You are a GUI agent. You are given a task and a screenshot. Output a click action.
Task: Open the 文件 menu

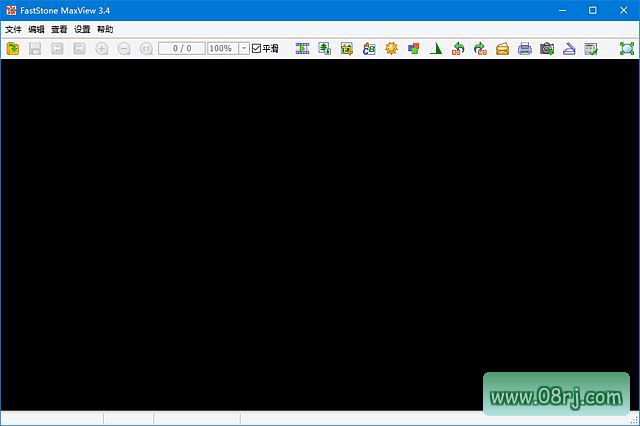pos(13,29)
